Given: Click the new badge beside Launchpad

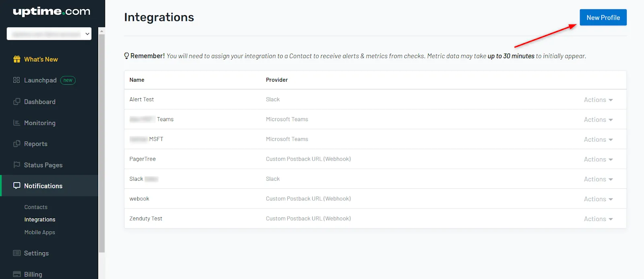Looking at the screenshot, I should [68, 80].
